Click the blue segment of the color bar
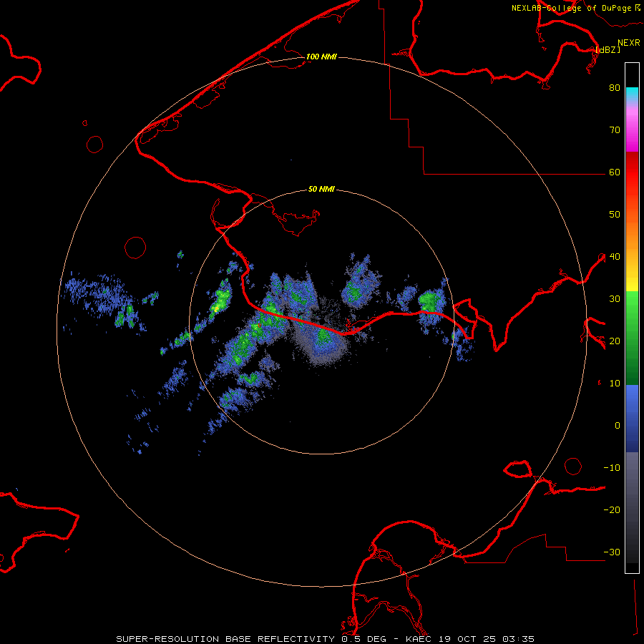Viewport: 644px width, 644px height. pos(632,418)
